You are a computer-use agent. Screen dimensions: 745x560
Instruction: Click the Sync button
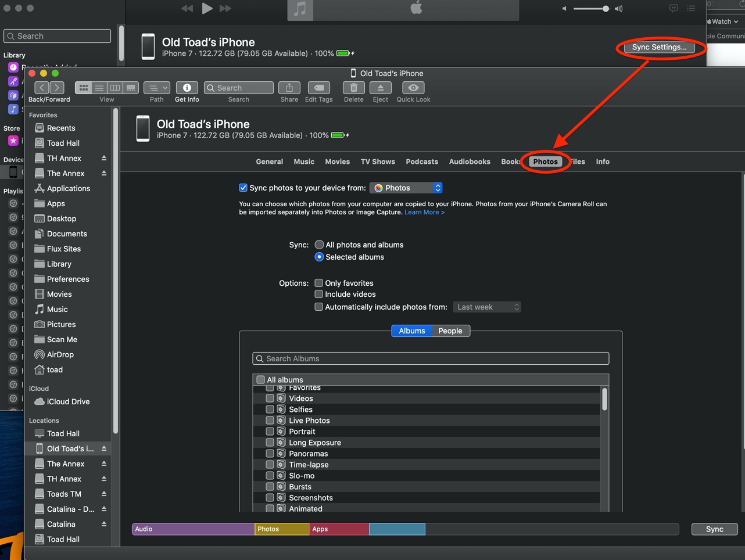[x=714, y=529]
